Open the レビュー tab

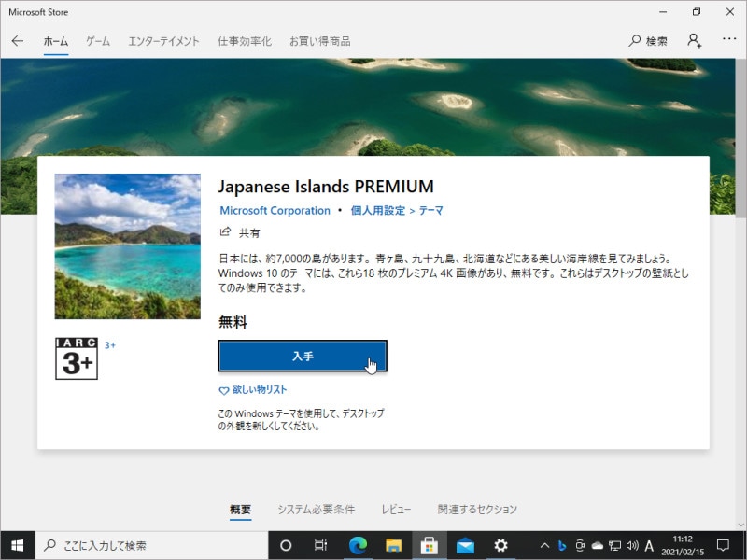(x=398, y=510)
